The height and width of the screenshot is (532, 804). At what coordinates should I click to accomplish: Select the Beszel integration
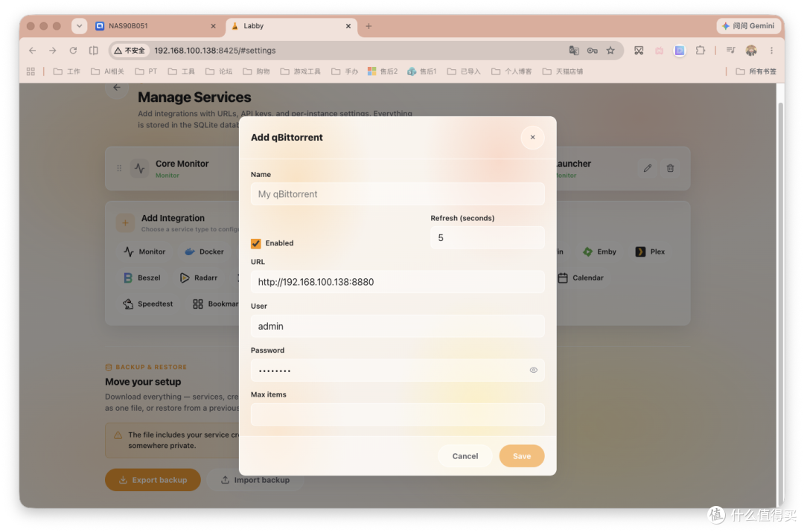click(x=142, y=278)
